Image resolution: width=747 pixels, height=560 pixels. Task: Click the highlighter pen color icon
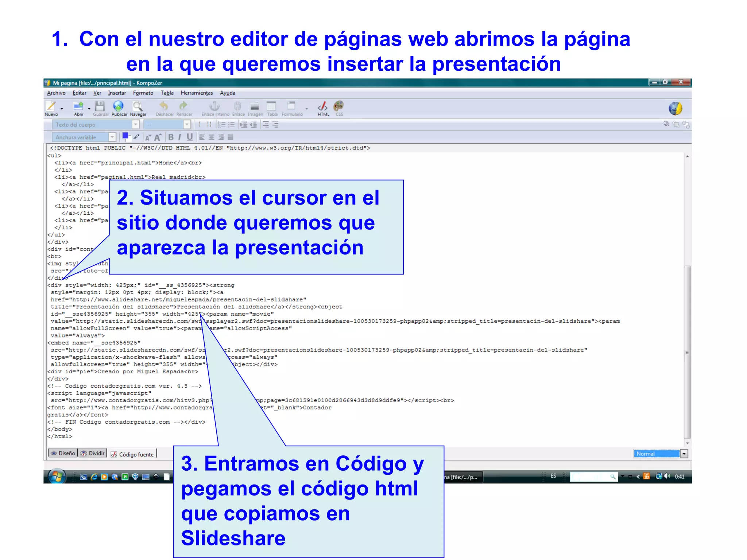[136, 137]
